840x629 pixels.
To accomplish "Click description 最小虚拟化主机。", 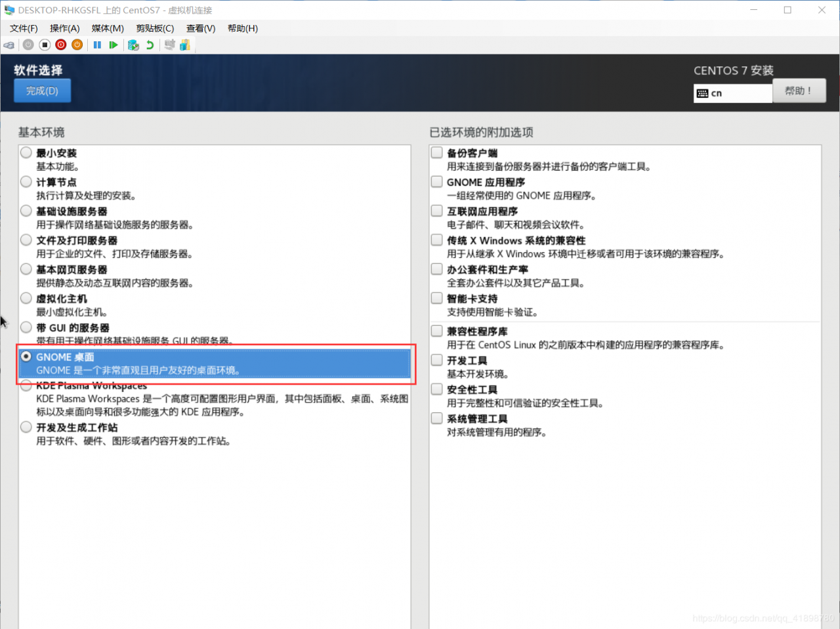I will (72, 312).
